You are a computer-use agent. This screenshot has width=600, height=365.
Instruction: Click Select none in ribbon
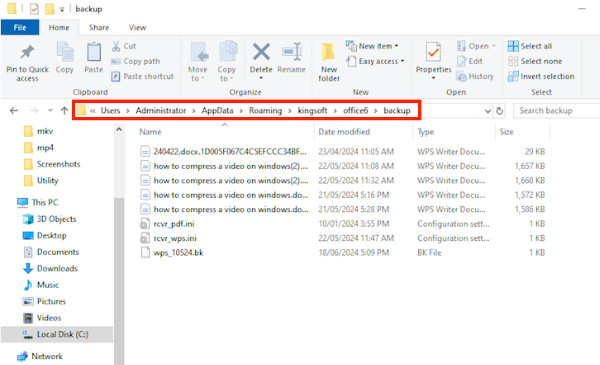535,61
